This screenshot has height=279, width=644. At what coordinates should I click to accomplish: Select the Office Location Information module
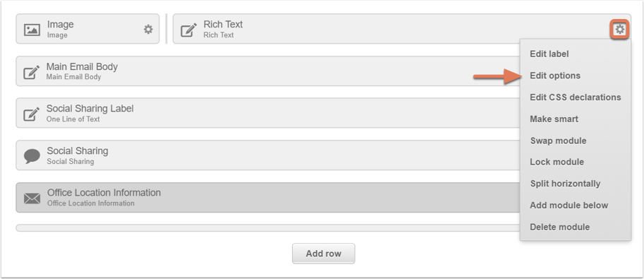tap(268, 198)
